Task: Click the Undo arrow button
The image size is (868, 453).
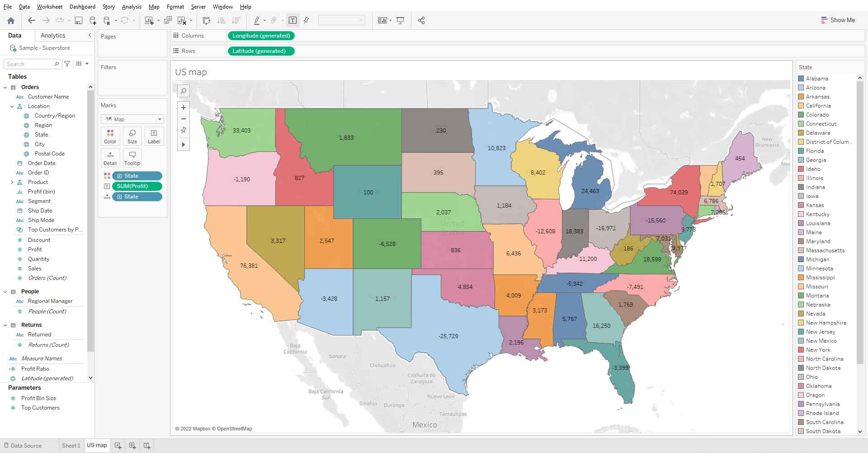Action: (31, 20)
